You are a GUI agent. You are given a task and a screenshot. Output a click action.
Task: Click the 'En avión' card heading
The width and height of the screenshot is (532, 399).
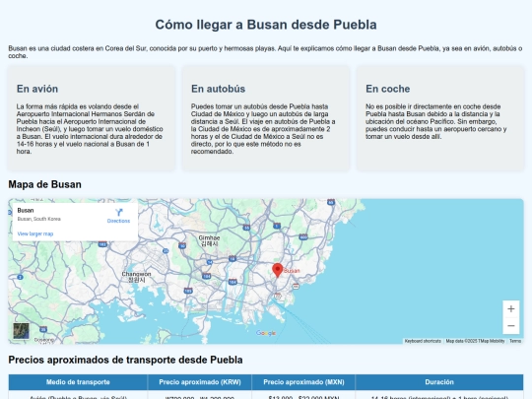37,89
